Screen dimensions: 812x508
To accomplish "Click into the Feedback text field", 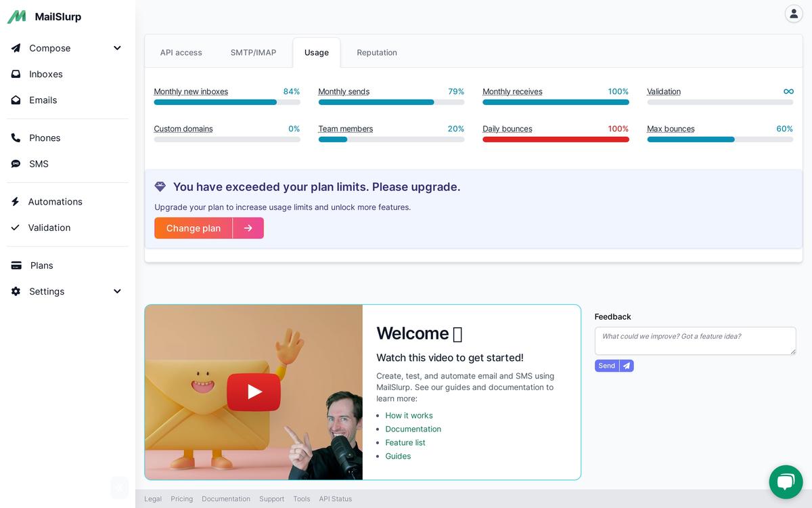I will pos(695,341).
